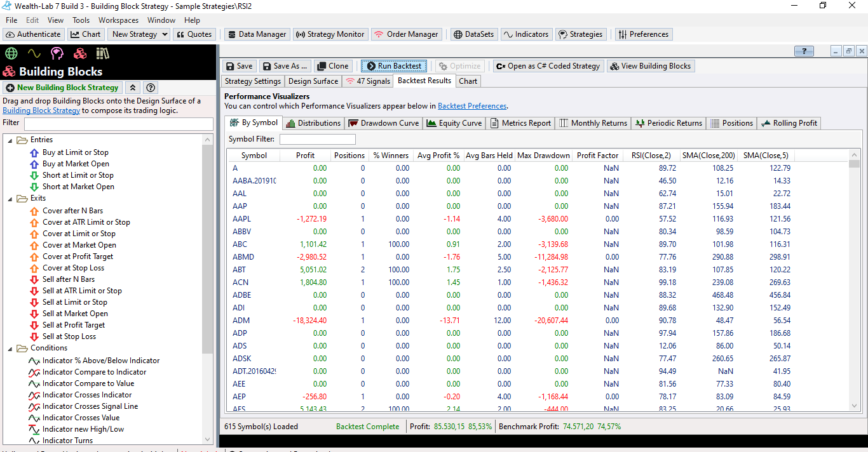Click View Building Blocks
The image size is (868, 452).
tap(651, 66)
